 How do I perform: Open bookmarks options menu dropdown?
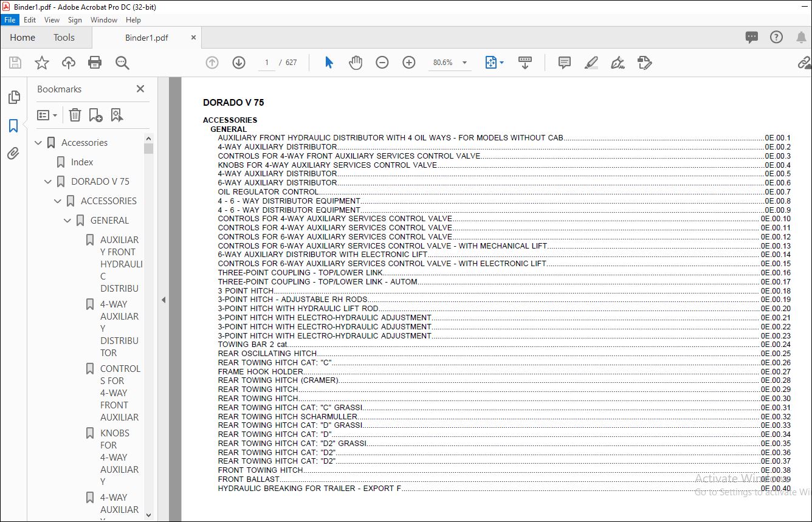pos(47,115)
